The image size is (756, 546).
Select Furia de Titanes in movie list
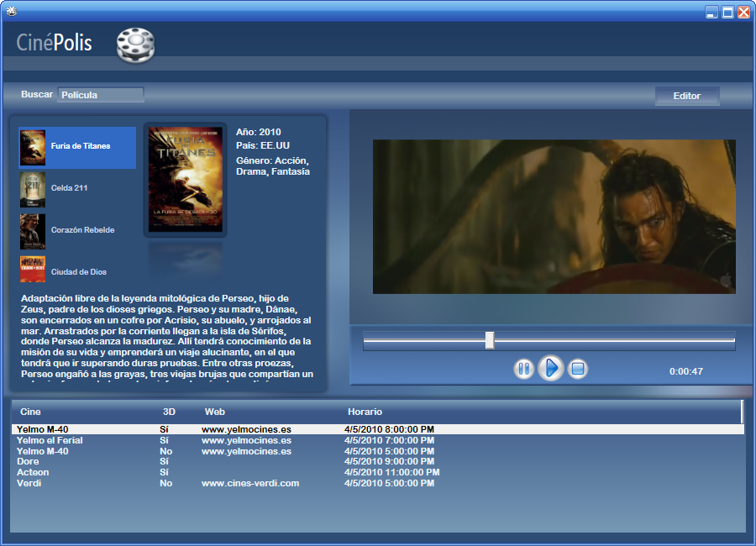pyautogui.click(x=77, y=148)
